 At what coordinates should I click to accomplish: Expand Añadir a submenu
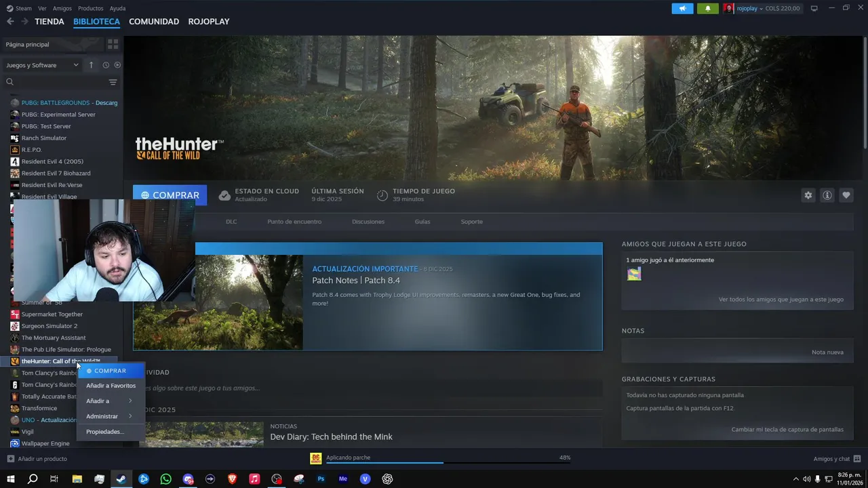click(x=111, y=401)
